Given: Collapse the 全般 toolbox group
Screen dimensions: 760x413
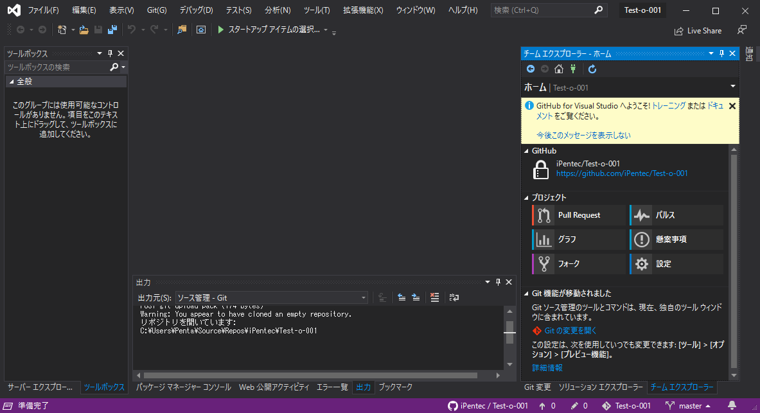Looking at the screenshot, I should [11, 82].
